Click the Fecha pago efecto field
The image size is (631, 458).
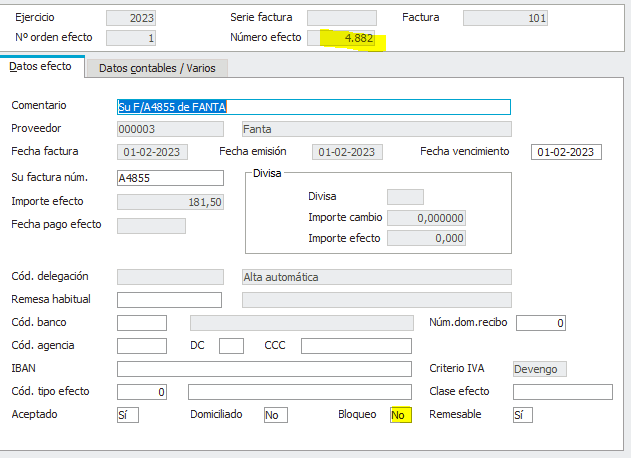click(x=151, y=226)
